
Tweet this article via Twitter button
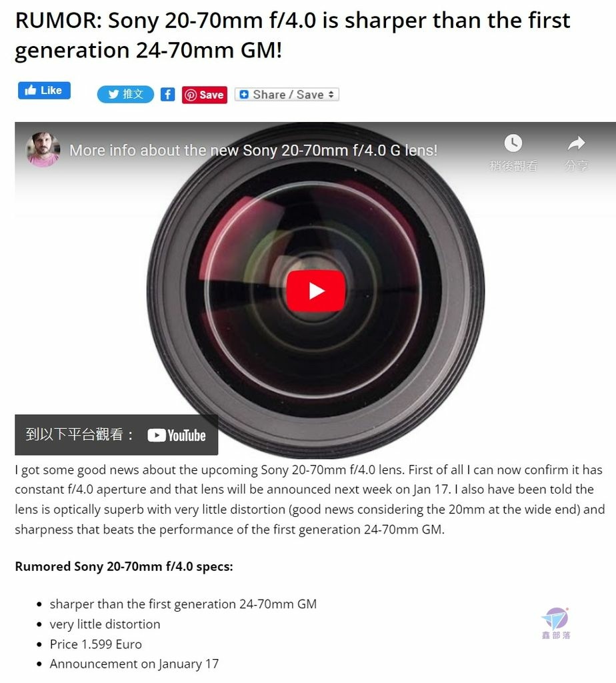pos(125,94)
